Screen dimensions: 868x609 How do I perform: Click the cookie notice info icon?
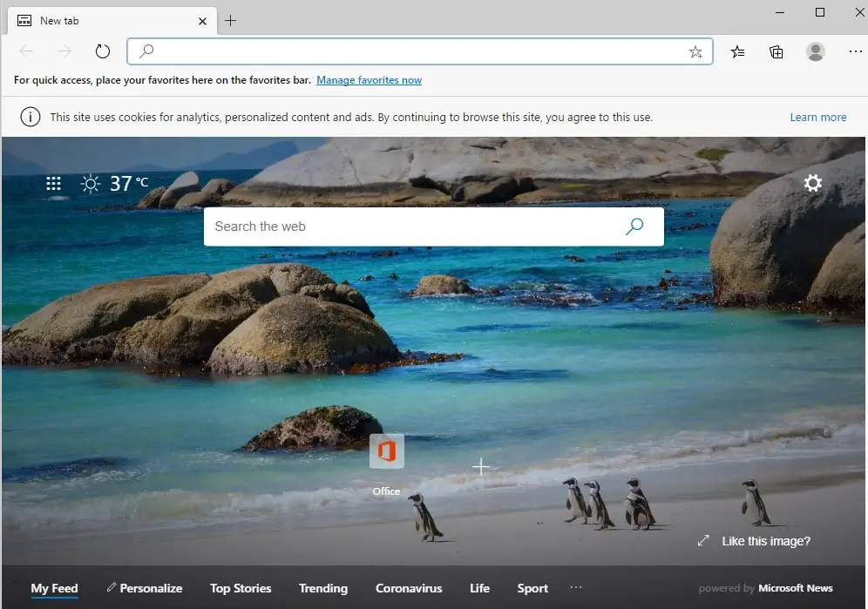pyautogui.click(x=30, y=117)
